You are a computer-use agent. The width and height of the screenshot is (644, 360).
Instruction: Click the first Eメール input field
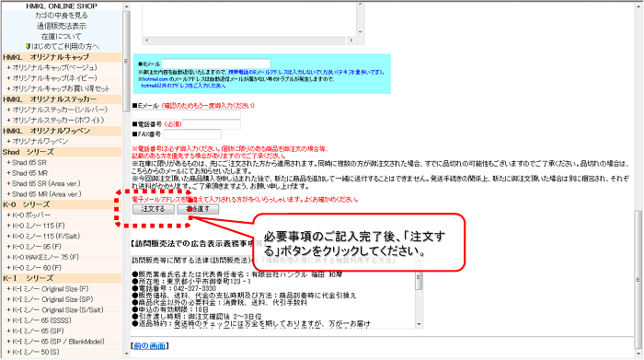[x=215, y=64]
